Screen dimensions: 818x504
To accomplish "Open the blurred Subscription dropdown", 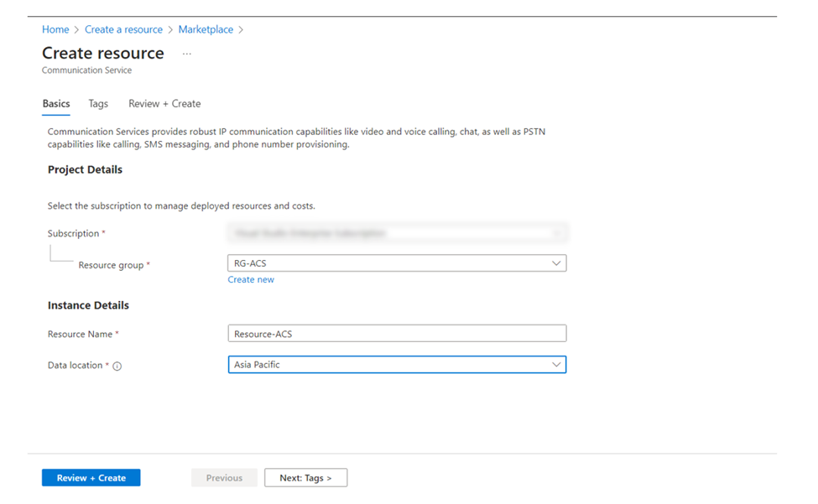I will click(x=398, y=232).
